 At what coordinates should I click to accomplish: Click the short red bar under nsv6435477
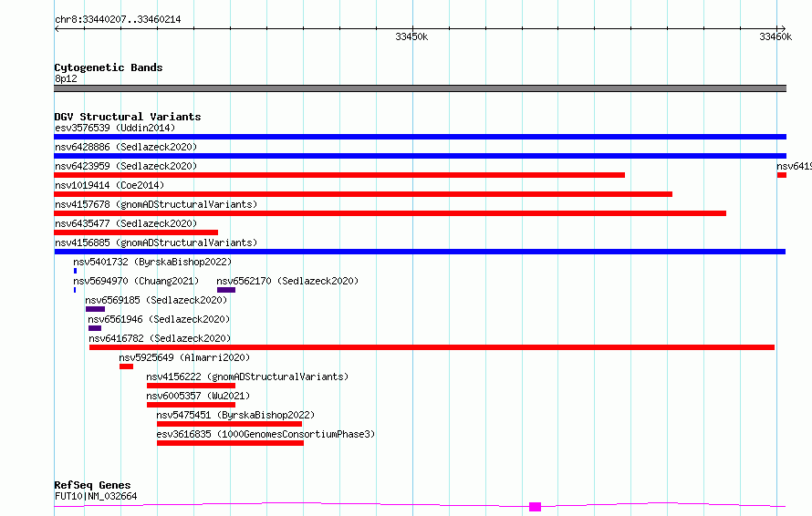coord(136,232)
